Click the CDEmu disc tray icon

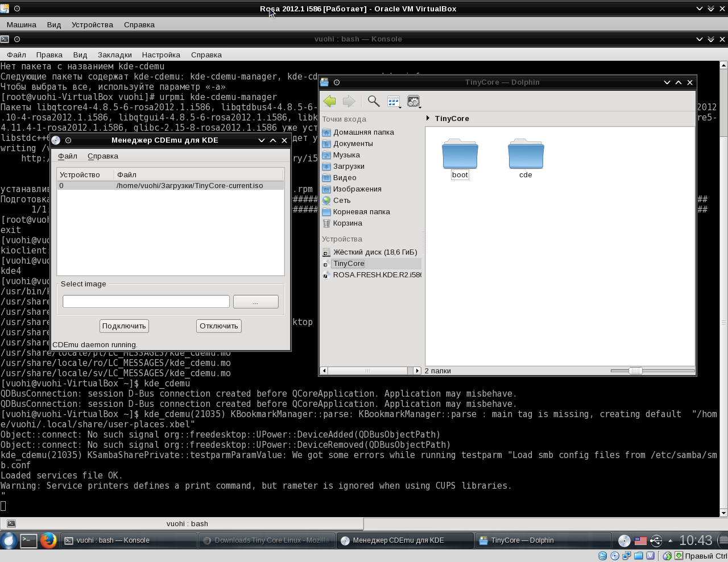(x=624, y=540)
